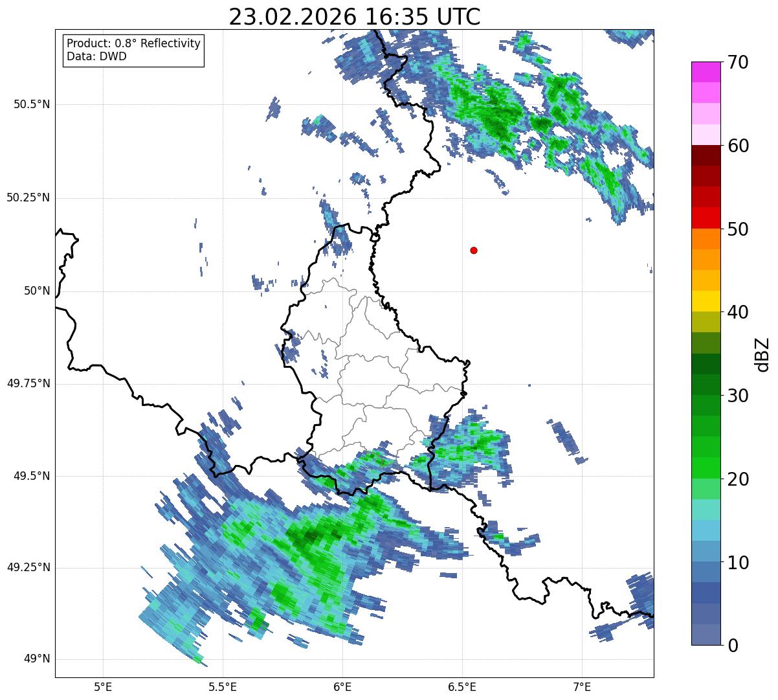The image size is (778, 700).
Task: Click the 49.5°N latitude label
Action: pyautogui.click(x=31, y=477)
